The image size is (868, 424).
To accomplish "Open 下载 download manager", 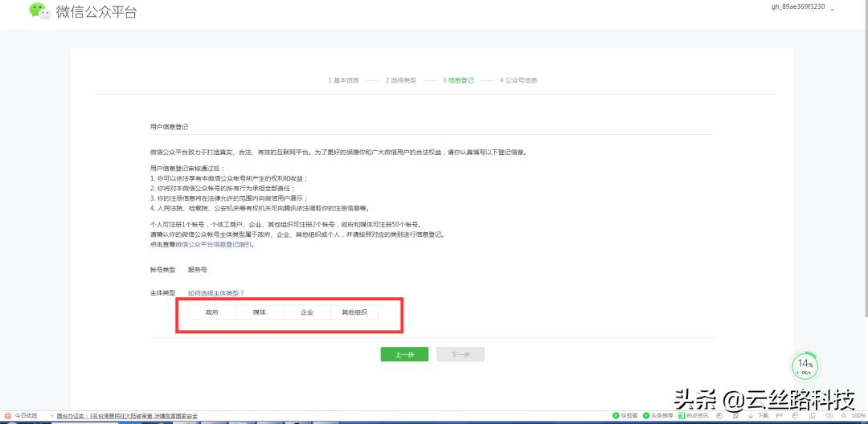I will click(x=758, y=416).
